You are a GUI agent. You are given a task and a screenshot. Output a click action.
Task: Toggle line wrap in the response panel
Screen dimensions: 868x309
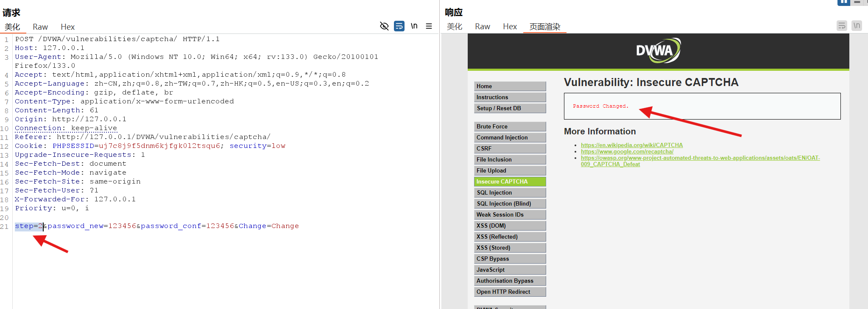click(x=842, y=26)
